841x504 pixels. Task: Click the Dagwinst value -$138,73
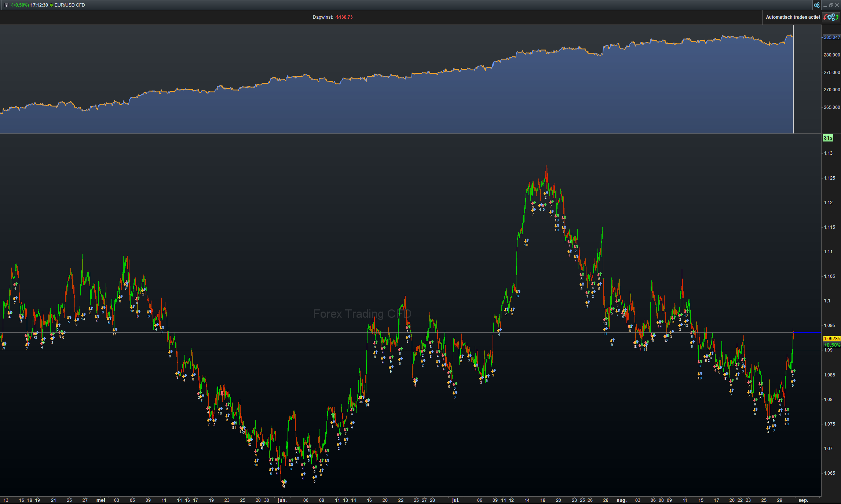click(x=344, y=17)
